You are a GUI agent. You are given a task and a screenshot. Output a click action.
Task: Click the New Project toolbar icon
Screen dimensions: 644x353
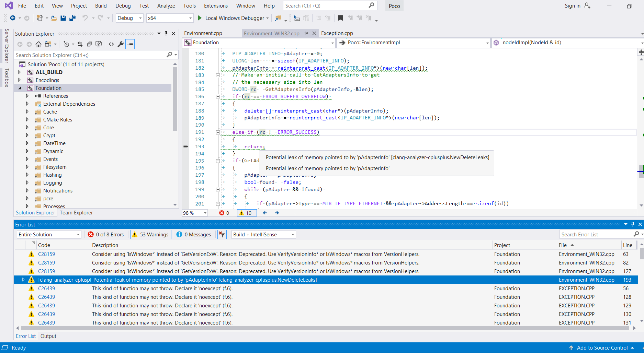point(40,18)
